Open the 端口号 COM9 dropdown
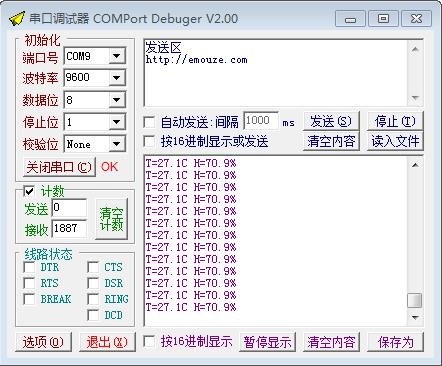Image resolution: width=442 pixels, height=366 pixels. click(116, 56)
